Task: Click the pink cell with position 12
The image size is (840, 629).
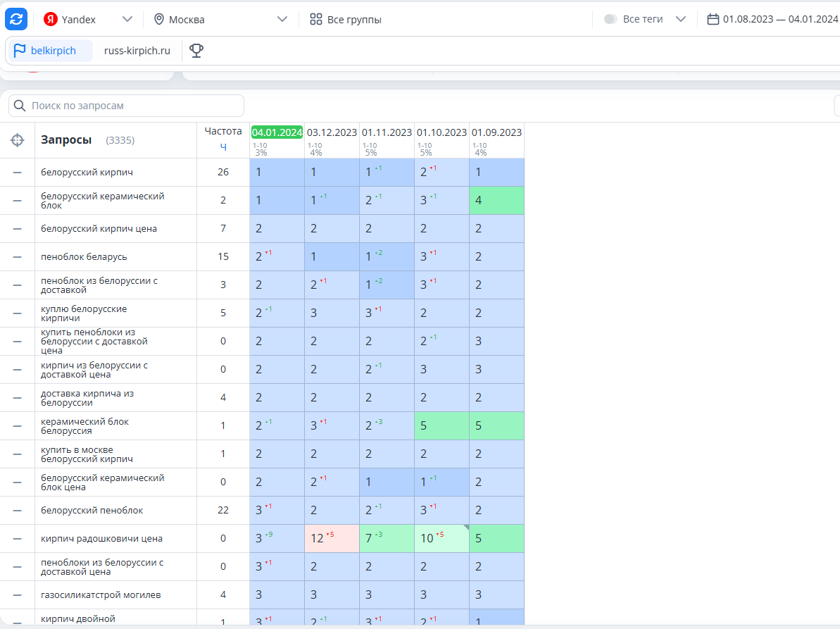Action: coord(332,538)
